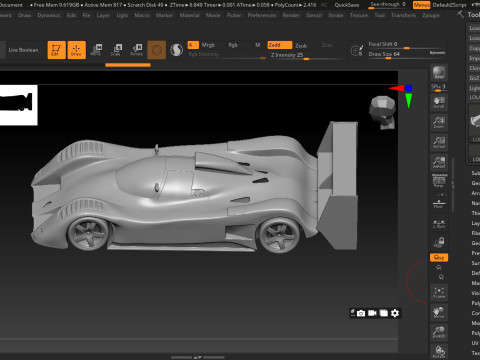Click the Tool palette wrench icon

click(x=461, y=14)
